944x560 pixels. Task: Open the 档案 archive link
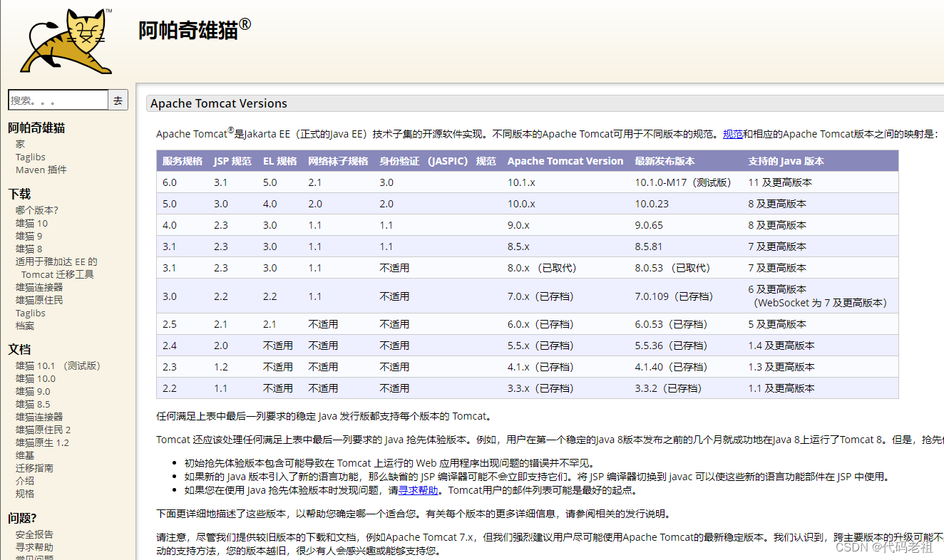pyautogui.click(x=25, y=326)
